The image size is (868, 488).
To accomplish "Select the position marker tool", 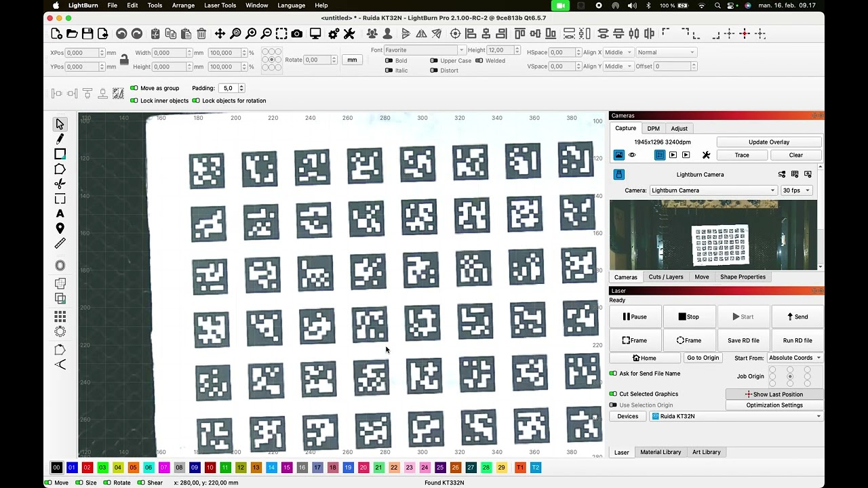I will click(x=60, y=228).
